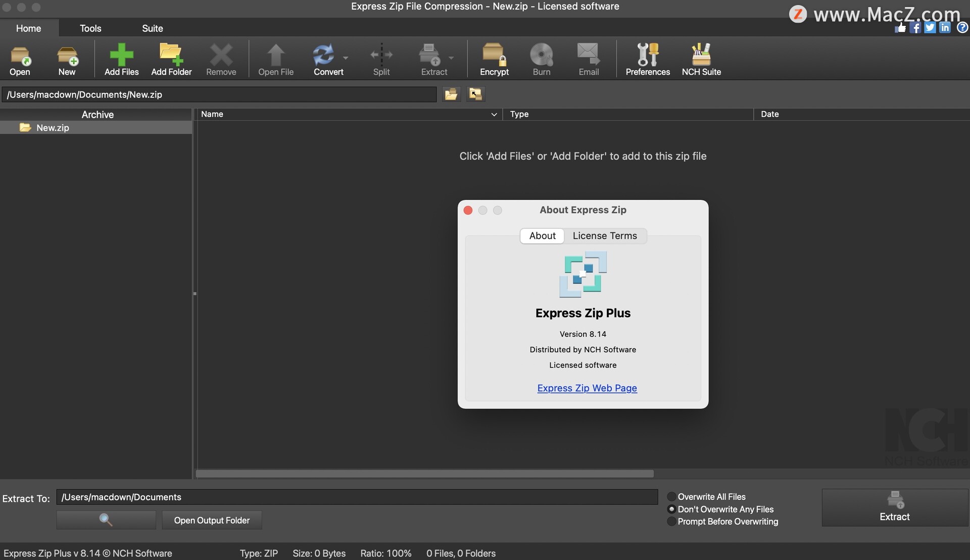Click the Open Output Folder button
The width and height of the screenshot is (970, 560).
pos(211,520)
